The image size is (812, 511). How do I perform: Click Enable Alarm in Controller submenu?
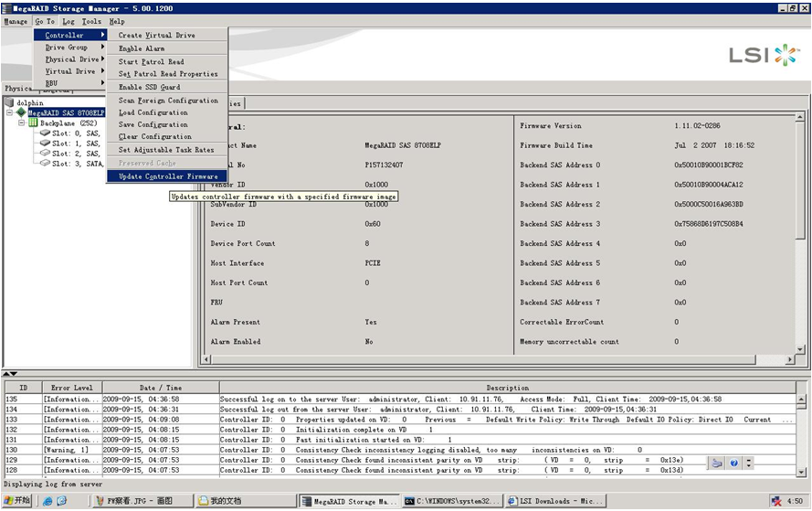(x=142, y=48)
